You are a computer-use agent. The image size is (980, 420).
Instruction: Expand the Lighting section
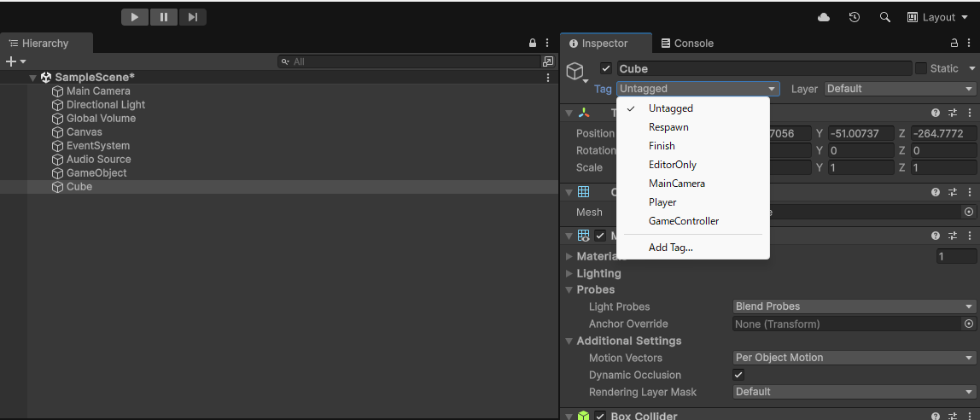coord(598,273)
